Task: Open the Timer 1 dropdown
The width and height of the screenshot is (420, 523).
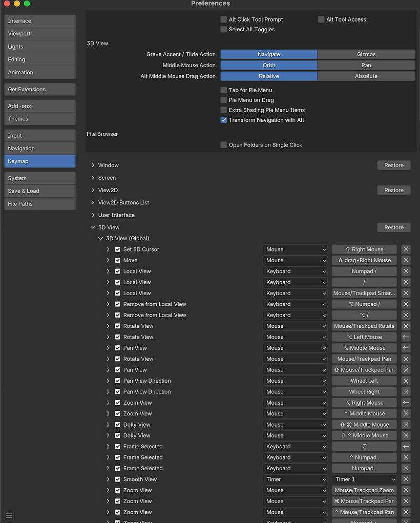Action: tap(364, 479)
